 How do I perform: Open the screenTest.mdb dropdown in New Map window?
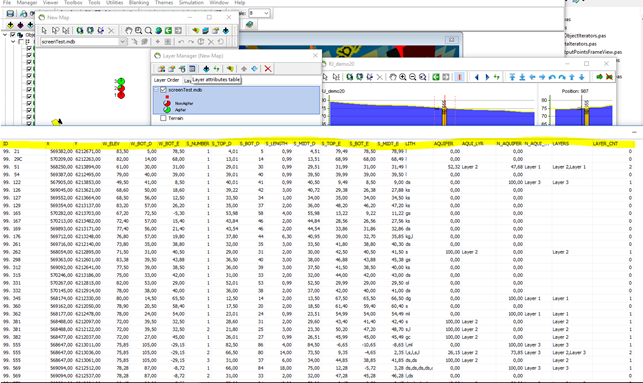(122, 41)
